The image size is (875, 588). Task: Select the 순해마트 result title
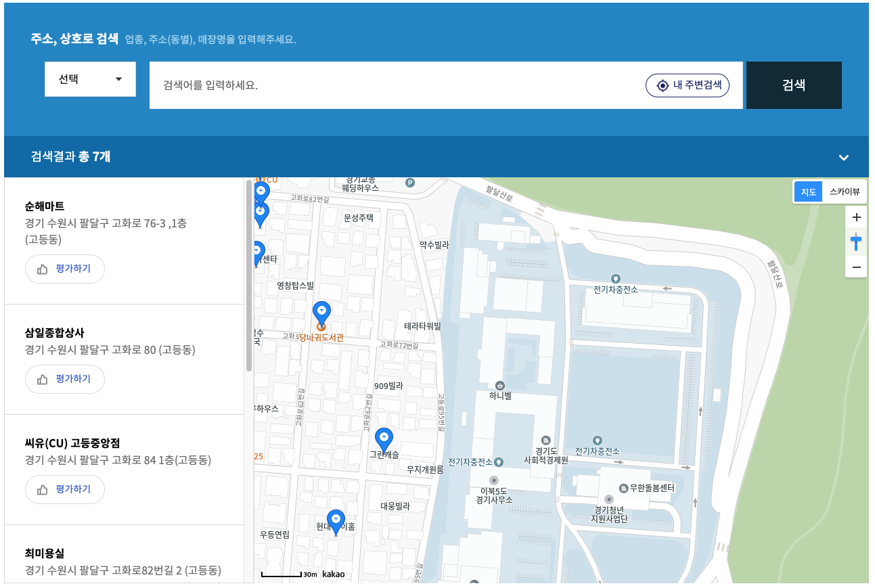[x=45, y=206]
